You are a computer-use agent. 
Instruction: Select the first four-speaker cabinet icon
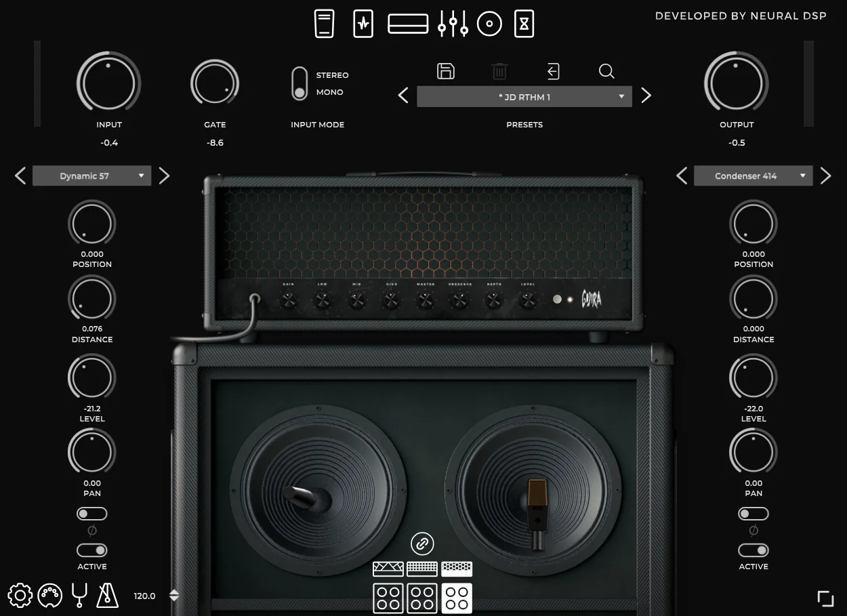(x=388, y=598)
